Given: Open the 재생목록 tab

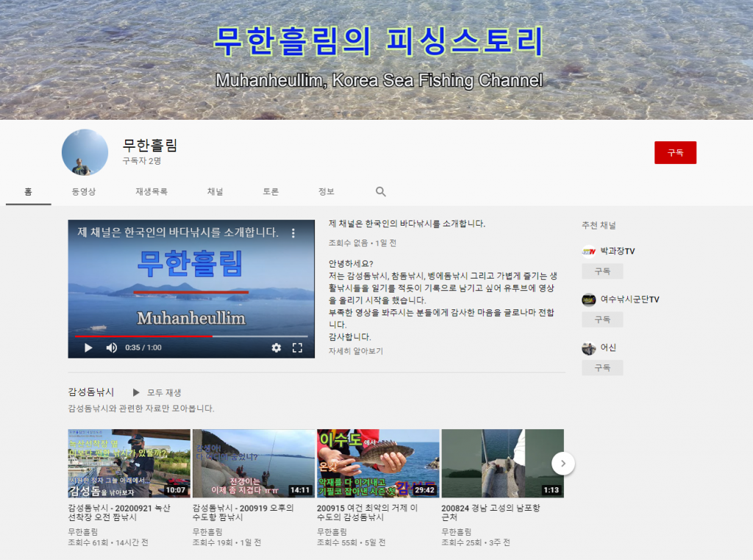Looking at the screenshot, I should 151,192.
